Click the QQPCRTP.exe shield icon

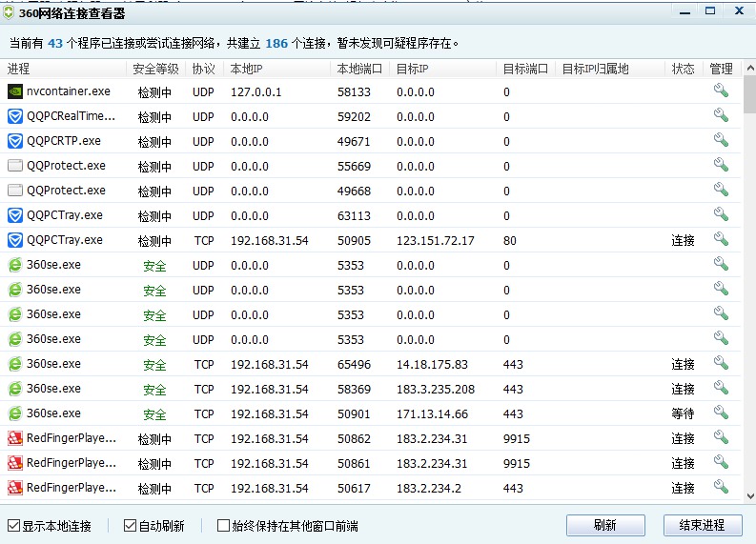tap(15, 141)
